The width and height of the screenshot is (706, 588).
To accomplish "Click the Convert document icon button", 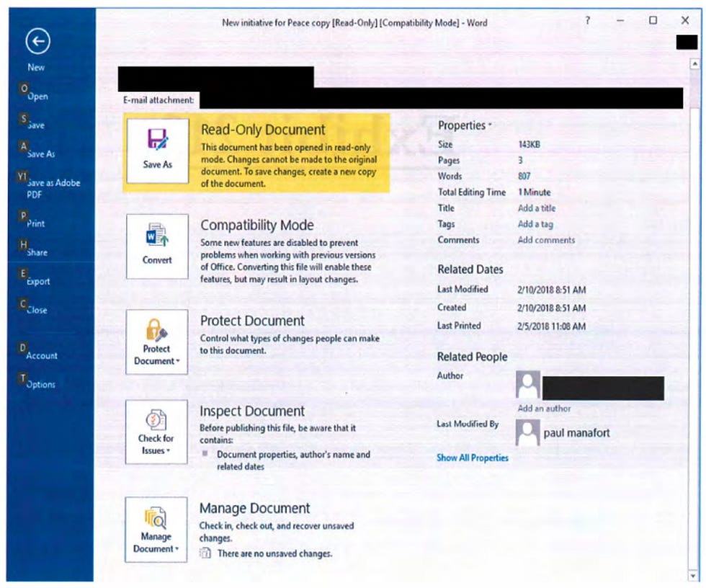I will 157,246.
